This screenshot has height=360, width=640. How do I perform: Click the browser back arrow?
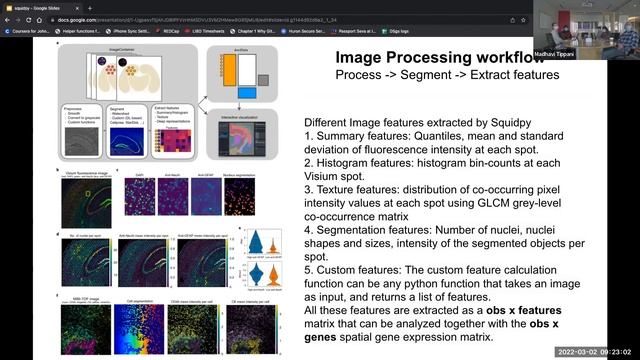(7, 20)
